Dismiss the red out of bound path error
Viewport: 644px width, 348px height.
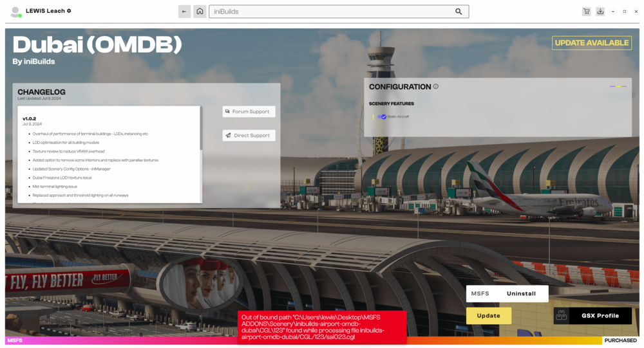[322, 327]
